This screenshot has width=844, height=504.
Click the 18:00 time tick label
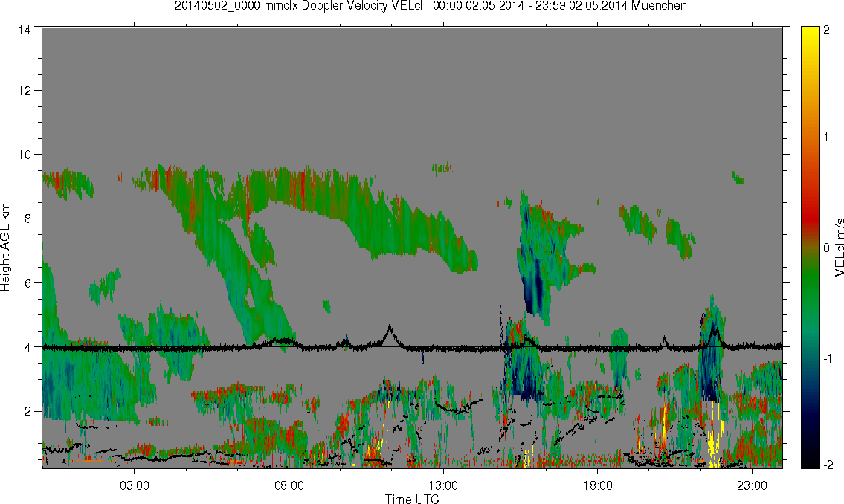(x=598, y=485)
